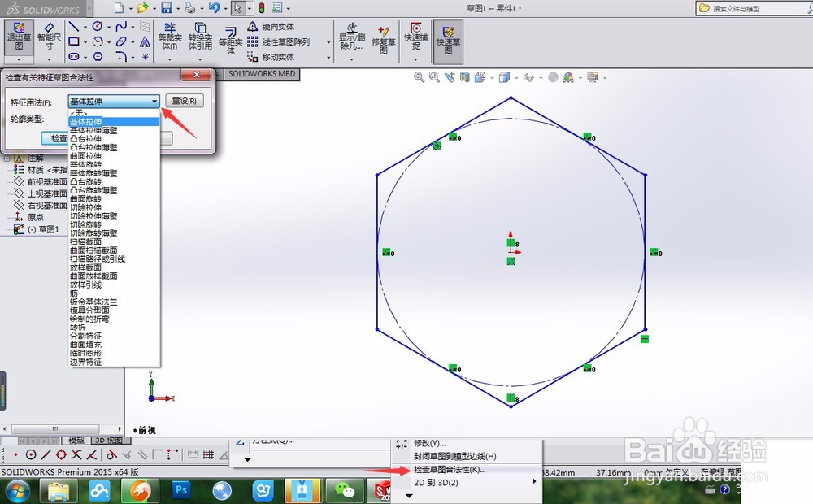The height and width of the screenshot is (504, 813).
Task: Click the 重设(R) button in the dialog
Action: tap(184, 101)
